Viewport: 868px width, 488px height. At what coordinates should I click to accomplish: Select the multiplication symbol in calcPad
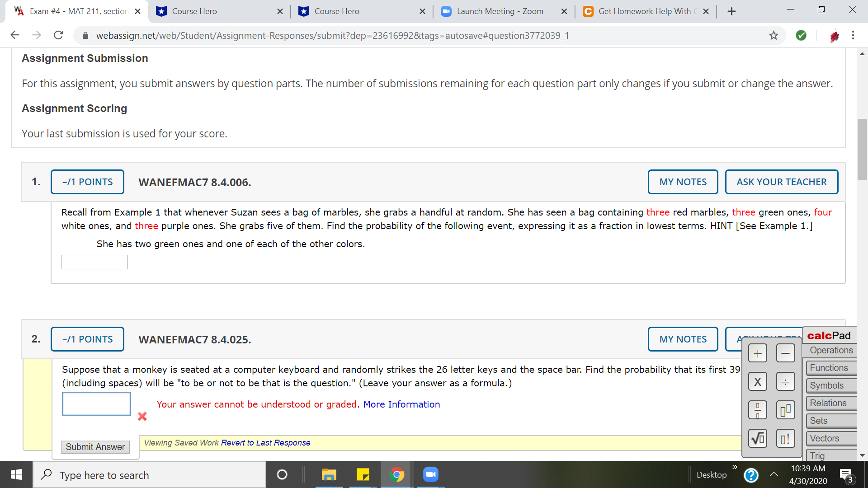[x=758, y=381]
